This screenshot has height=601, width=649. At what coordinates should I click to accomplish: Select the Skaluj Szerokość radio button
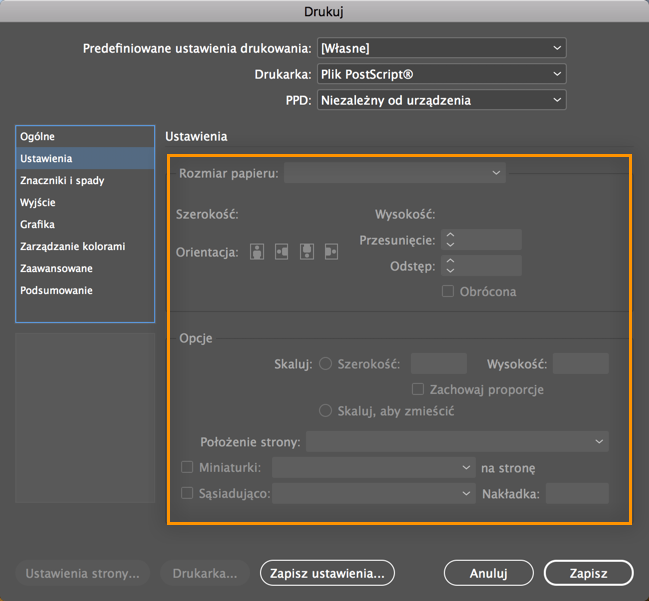point(325,364)
